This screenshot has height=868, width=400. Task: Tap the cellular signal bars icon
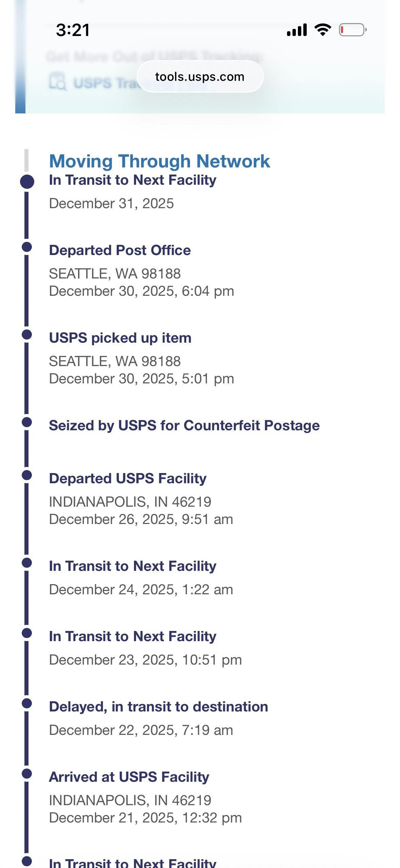click(297, 30)
